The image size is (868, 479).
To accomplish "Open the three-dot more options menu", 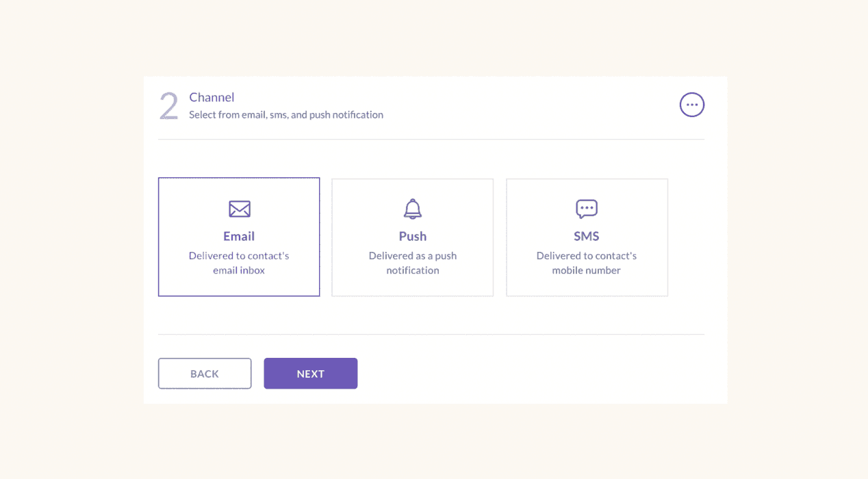I will [691, 105].
